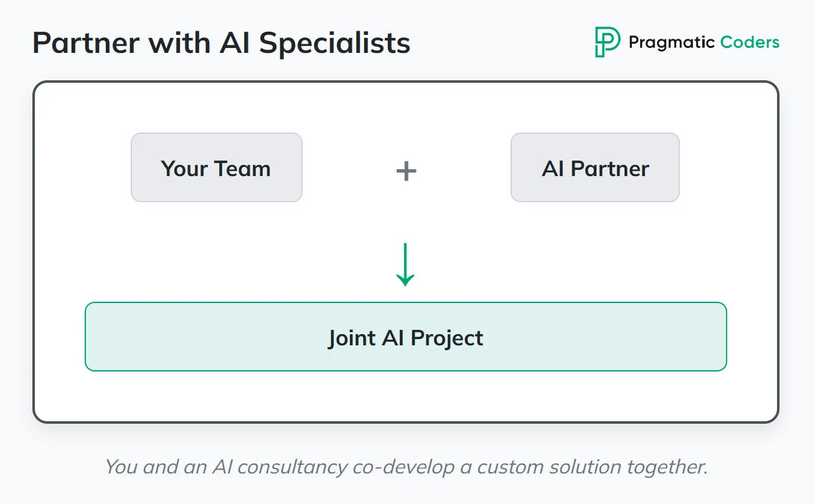Click the word 'Specialists' in the title

[334, 43]
